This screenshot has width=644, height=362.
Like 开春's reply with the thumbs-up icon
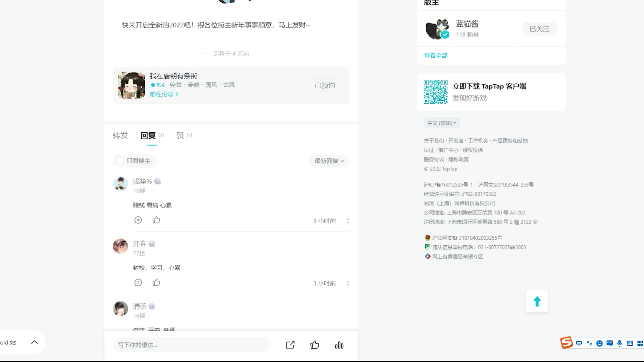(156, 283)
